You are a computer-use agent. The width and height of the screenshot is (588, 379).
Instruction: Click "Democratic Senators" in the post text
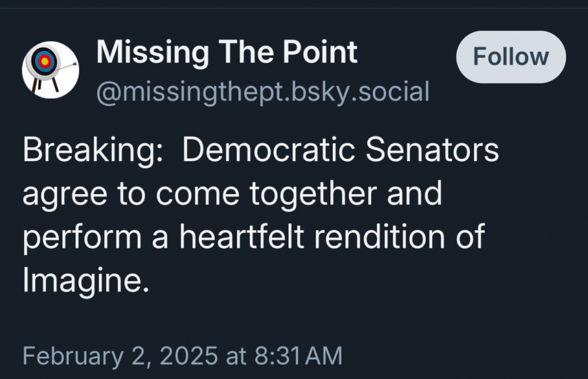[340, 151]
